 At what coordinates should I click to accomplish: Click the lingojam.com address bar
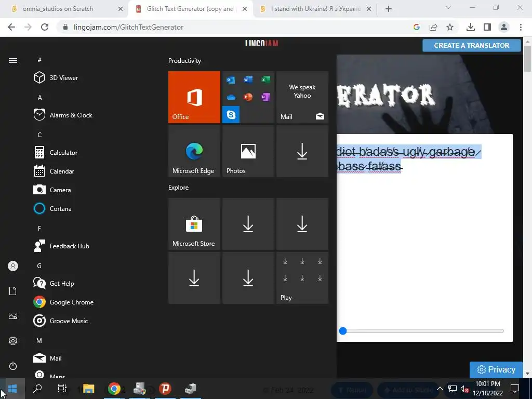(234, 27)
